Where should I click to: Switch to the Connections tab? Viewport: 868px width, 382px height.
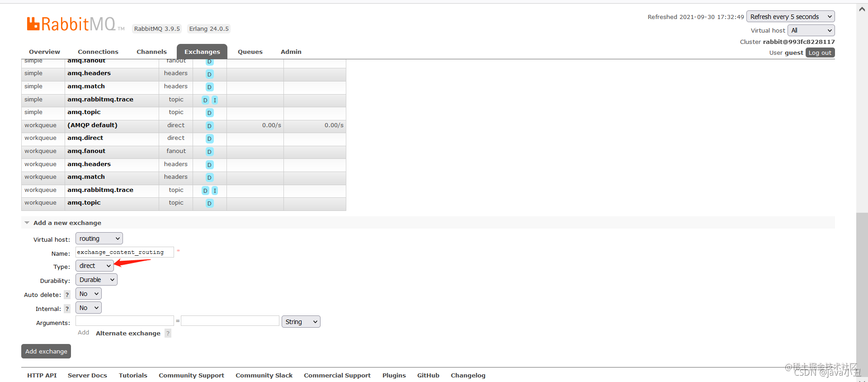(98, 52)
